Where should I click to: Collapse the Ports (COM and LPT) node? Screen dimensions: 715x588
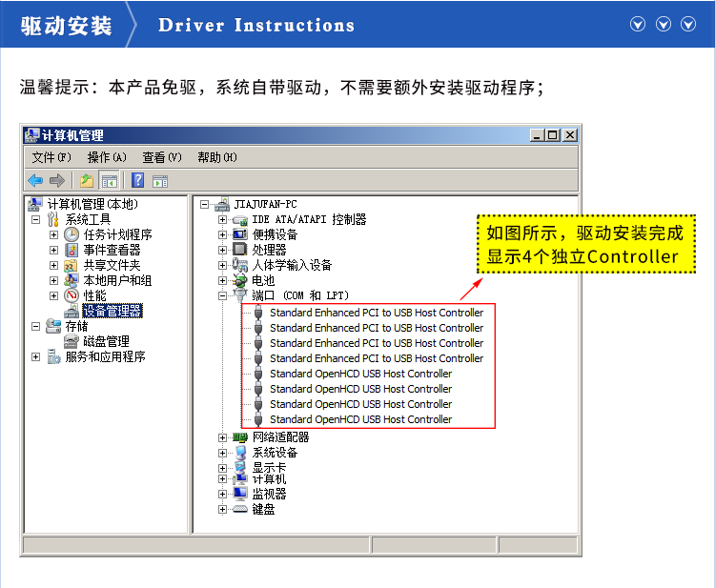(223, 296)
